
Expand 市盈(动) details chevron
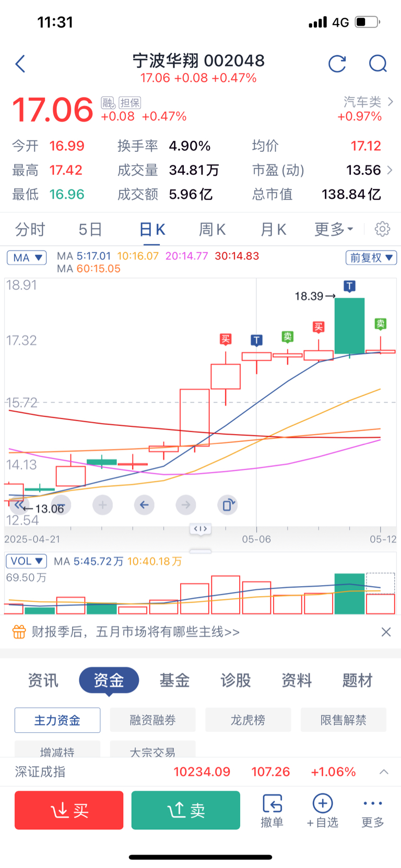(x=390, y=170)
